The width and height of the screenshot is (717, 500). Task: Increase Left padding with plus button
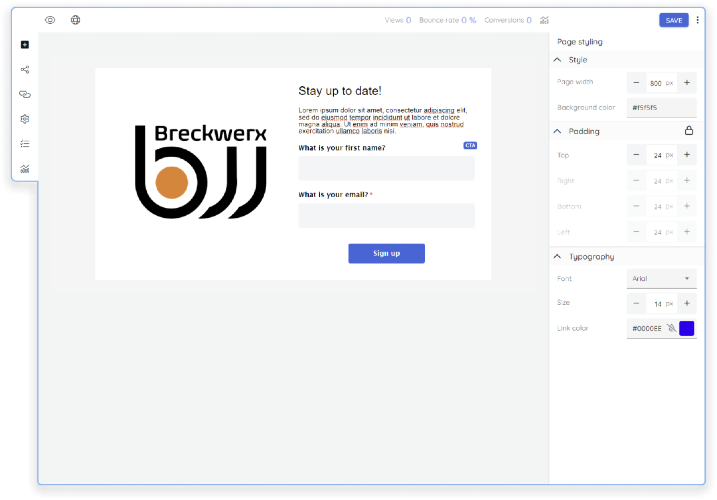click(x=687, y=232)
